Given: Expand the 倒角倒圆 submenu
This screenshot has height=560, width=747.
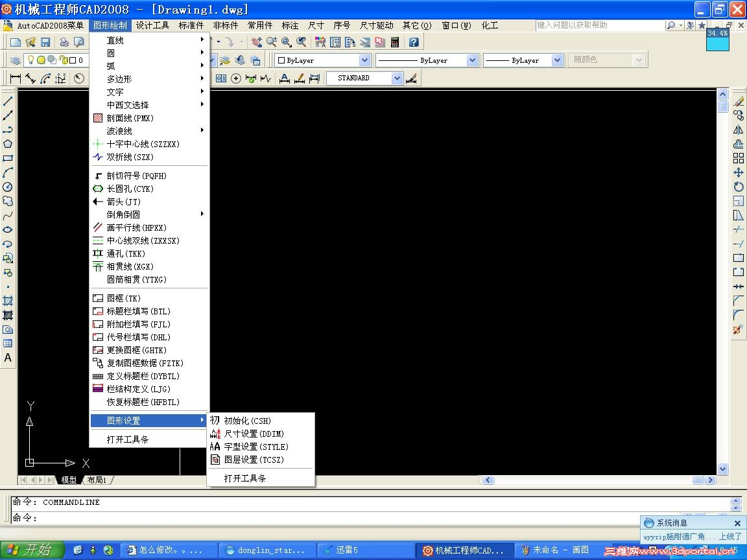Looking at the screenshot, I should point(150,215).
